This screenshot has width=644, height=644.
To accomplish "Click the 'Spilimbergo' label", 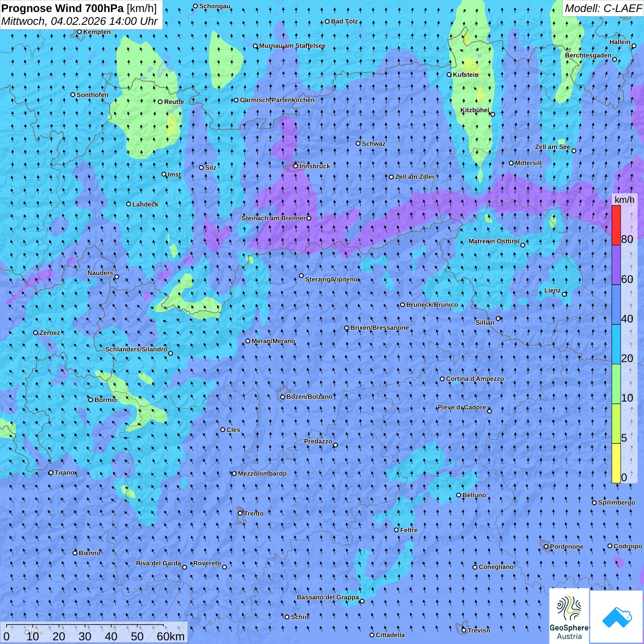I will 616,502.
